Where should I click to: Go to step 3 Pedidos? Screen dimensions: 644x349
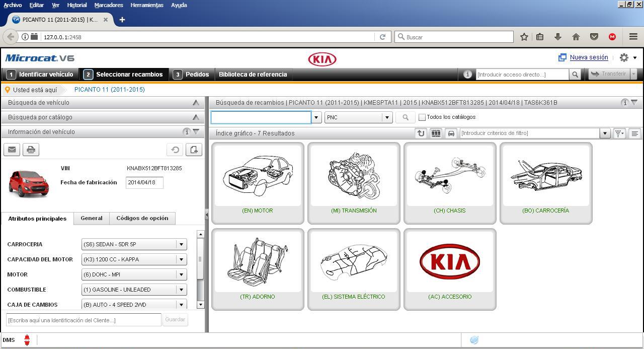coord(191,75)
